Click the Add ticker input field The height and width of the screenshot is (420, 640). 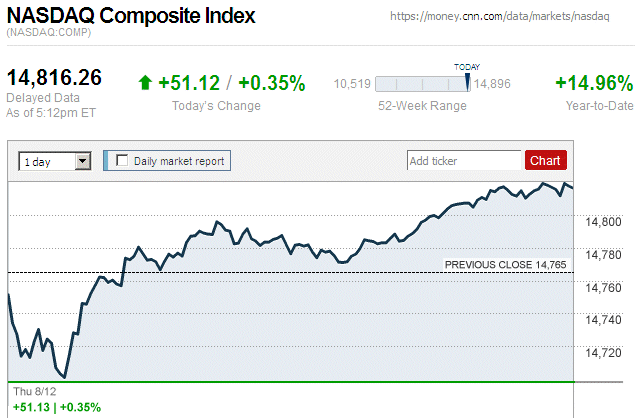464,160
